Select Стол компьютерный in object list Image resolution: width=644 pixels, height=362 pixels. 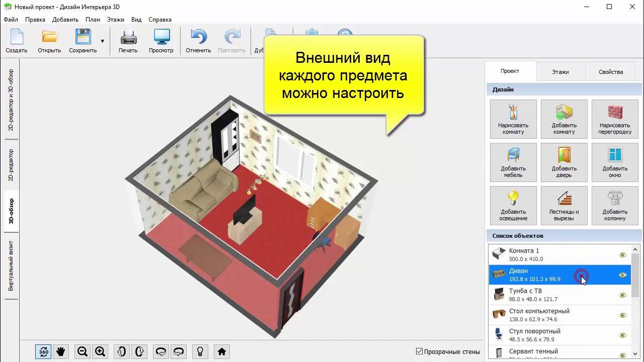coord(559,315)
